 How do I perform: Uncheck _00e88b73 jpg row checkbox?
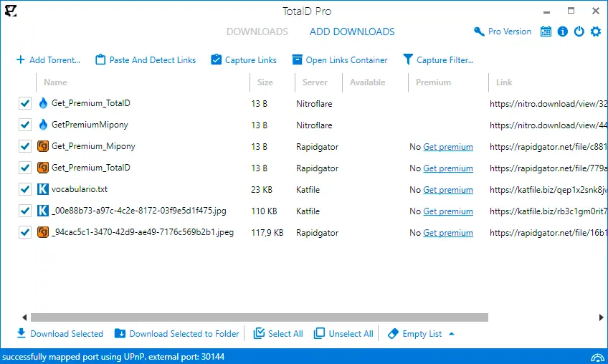[x=25, y=211]
